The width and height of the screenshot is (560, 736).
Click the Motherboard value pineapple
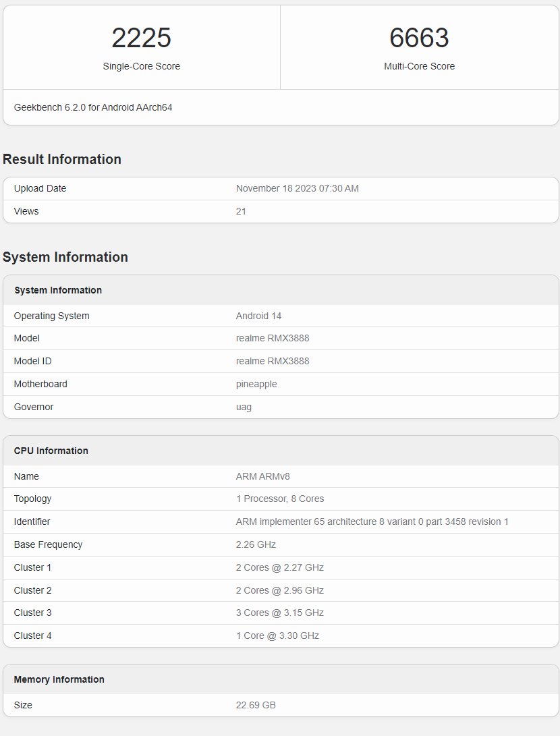tap(256, 384)
